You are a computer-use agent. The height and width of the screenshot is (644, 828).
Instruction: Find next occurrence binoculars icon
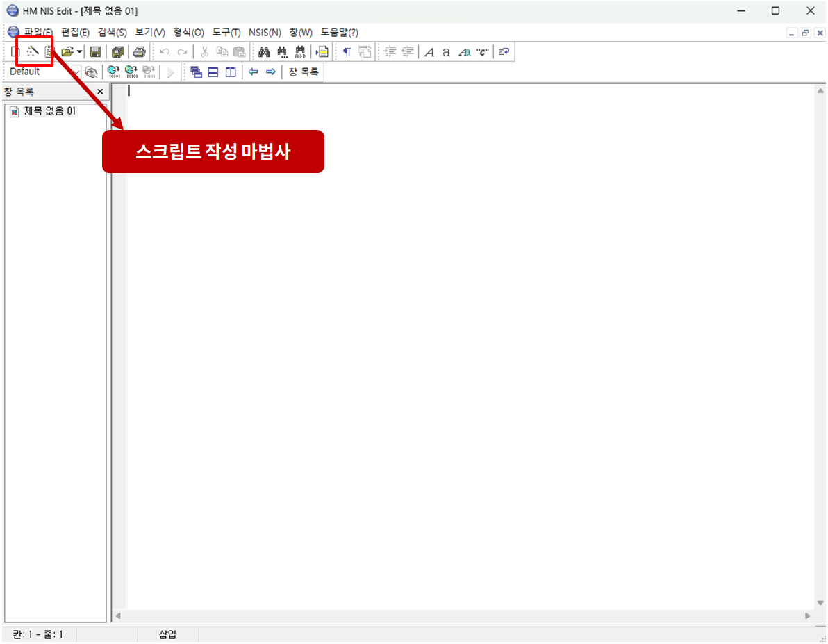(x=283, y=52)
